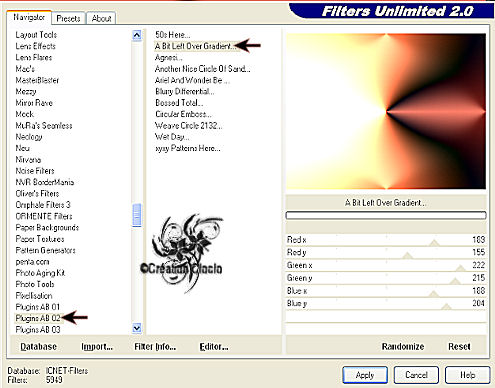Click the Red x slider handle
Image resolution: width=495 pixels, height=388 pixels.
[434, 243]
